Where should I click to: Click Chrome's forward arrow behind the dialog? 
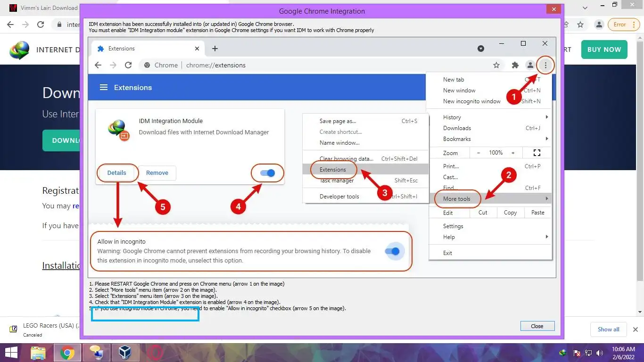(x=25, y=25)
